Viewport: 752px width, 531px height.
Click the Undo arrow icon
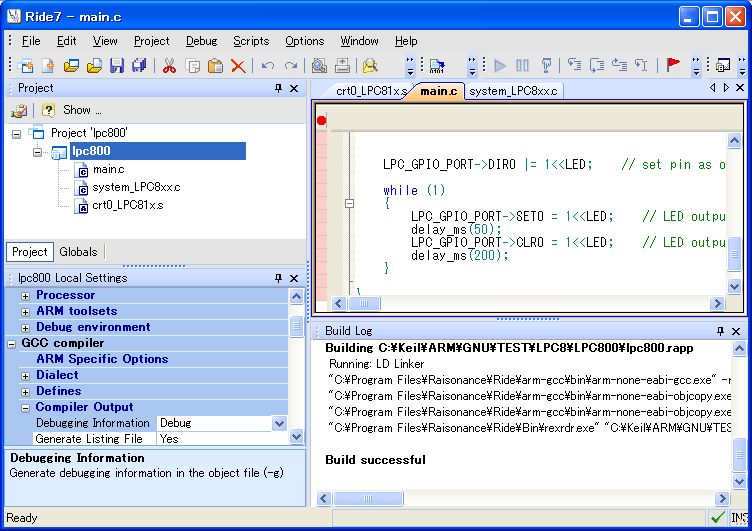pos(268,65)
